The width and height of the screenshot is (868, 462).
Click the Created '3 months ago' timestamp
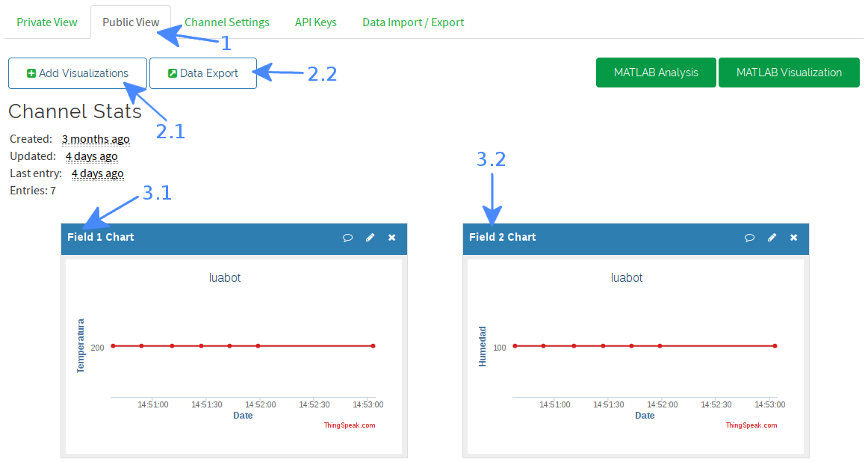[96, 139]
